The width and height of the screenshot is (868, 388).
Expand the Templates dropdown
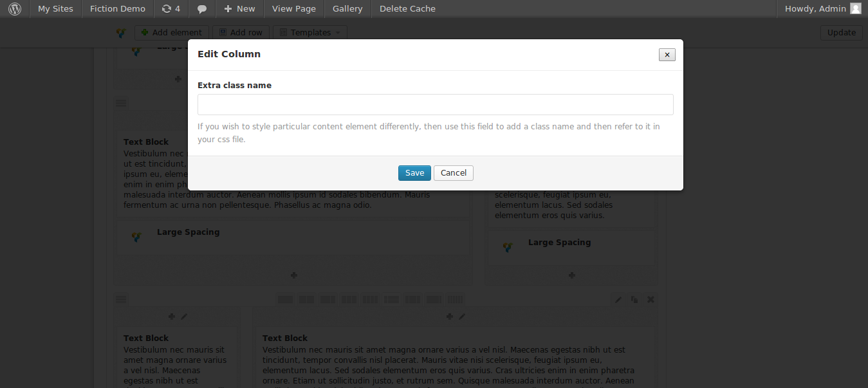pos(310,32)
